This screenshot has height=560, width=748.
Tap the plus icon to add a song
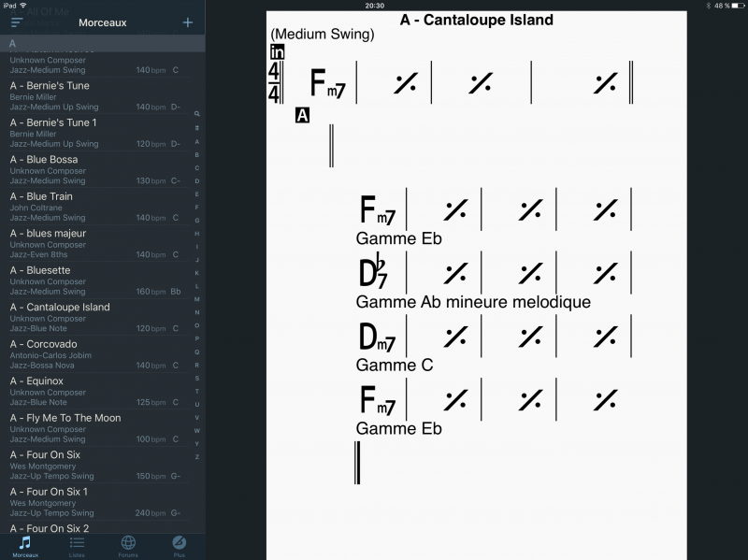188,22
